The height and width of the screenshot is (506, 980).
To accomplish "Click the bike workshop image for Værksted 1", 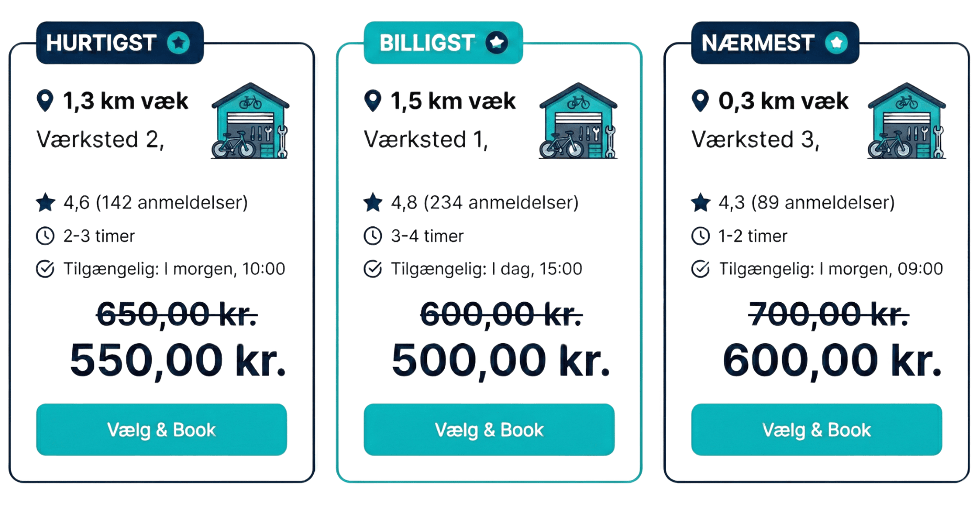I will 578,121.
